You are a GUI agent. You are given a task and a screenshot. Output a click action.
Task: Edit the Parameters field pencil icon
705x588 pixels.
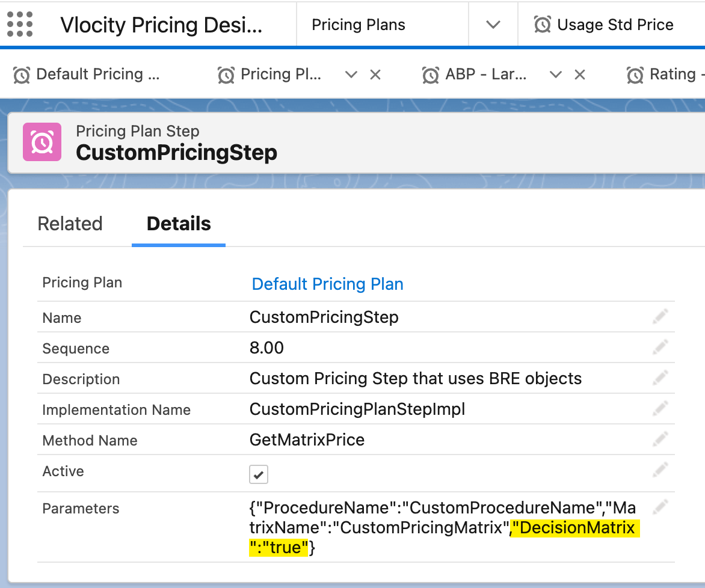tap(660, 507)
